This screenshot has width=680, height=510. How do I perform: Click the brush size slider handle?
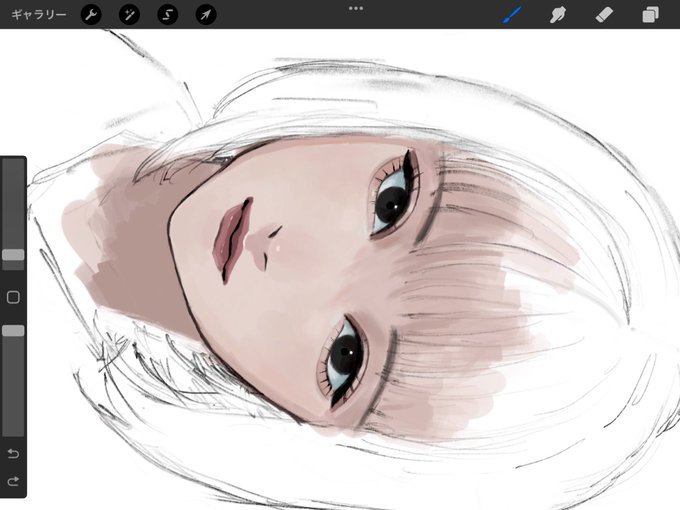pos(13,255)
